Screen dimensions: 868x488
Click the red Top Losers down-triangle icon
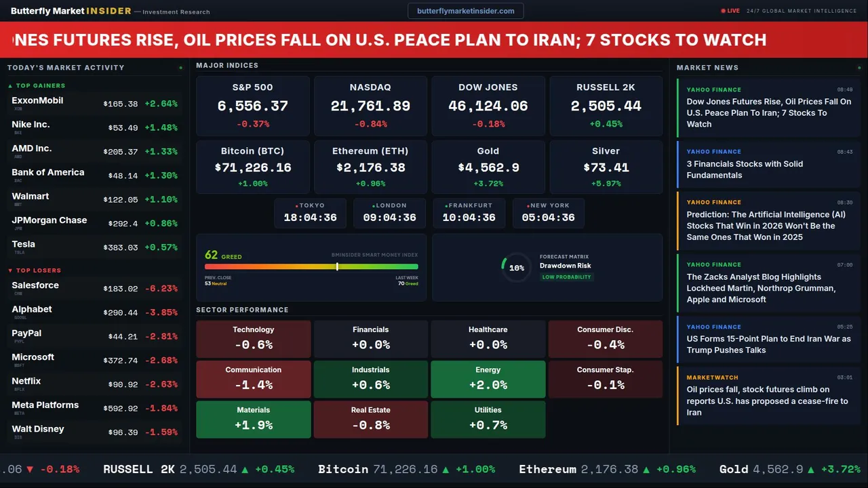point(10,270)
